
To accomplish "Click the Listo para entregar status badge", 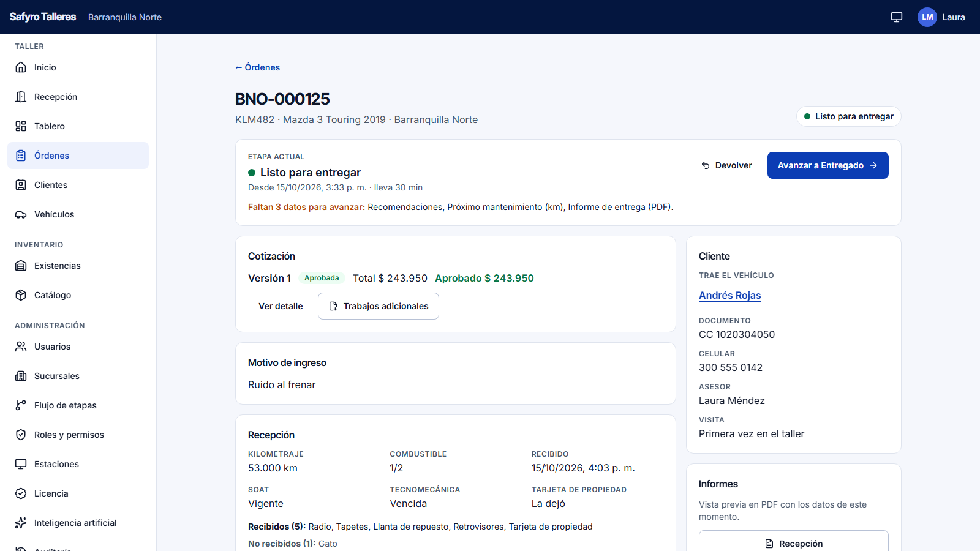I will tap(848, 116).
